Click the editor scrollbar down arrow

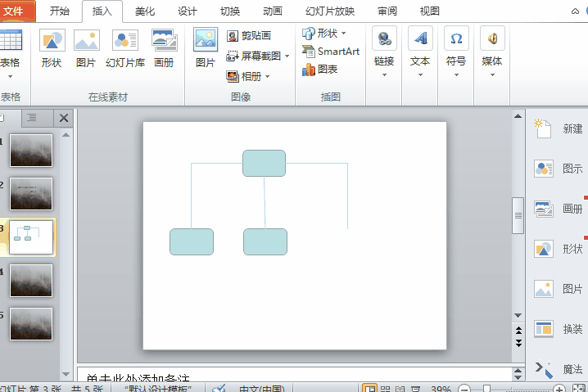tap(518, 316)
